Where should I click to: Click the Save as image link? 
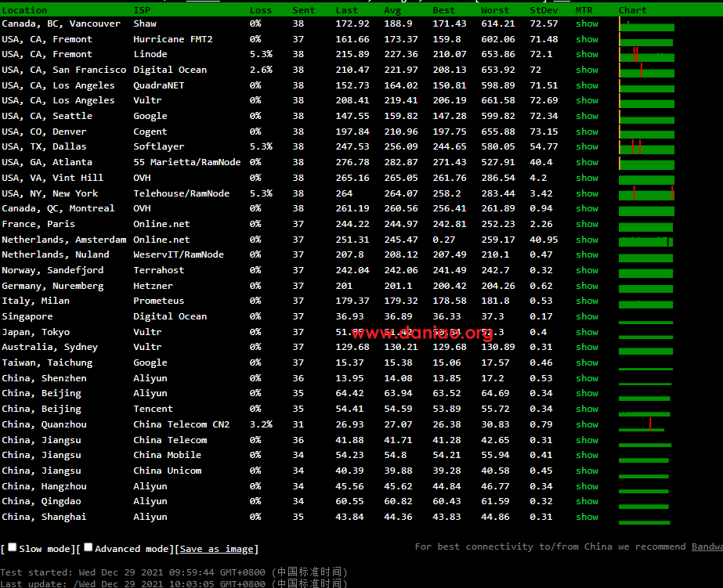pos(216,549)
